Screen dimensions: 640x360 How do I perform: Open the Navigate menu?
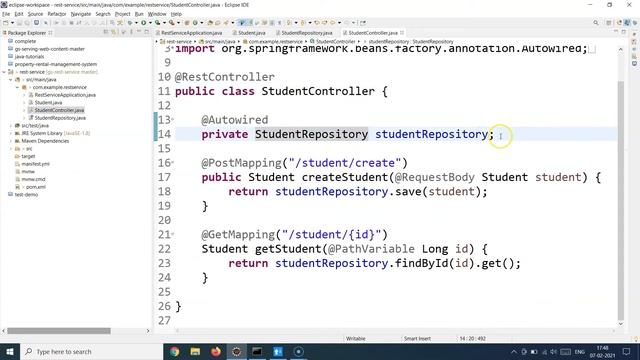(81, 14)
